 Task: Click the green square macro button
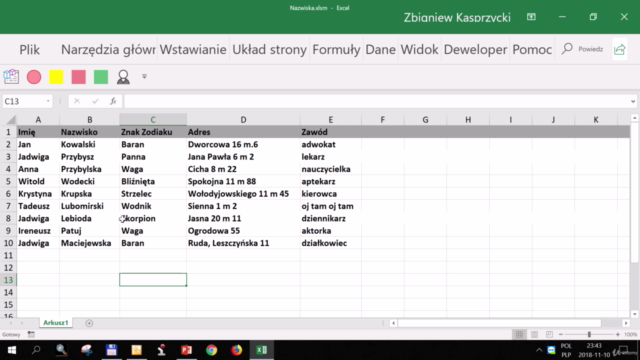(x=101, y=77)
